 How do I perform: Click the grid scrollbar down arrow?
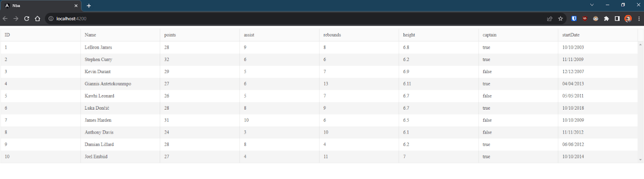click(640, 160)
